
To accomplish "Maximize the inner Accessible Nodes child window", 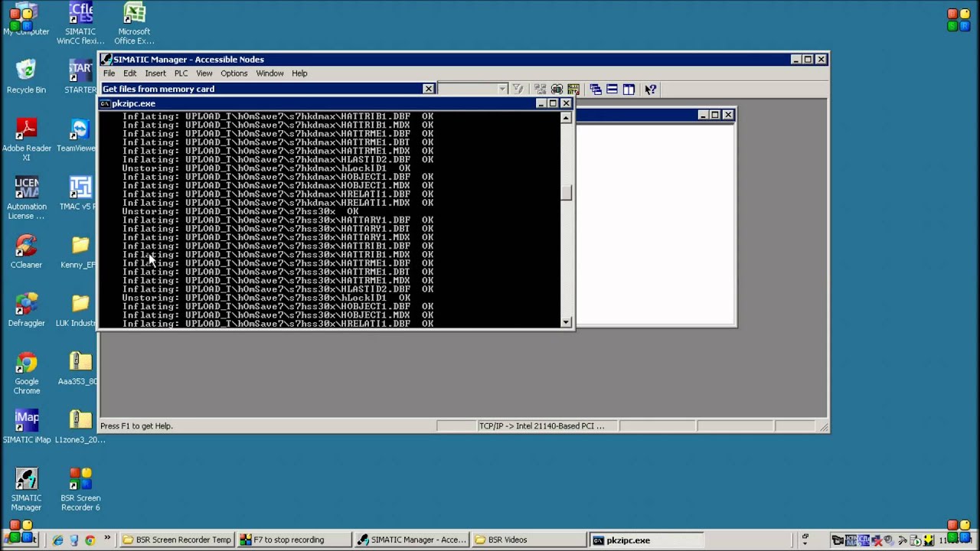I will click(715, 115).
